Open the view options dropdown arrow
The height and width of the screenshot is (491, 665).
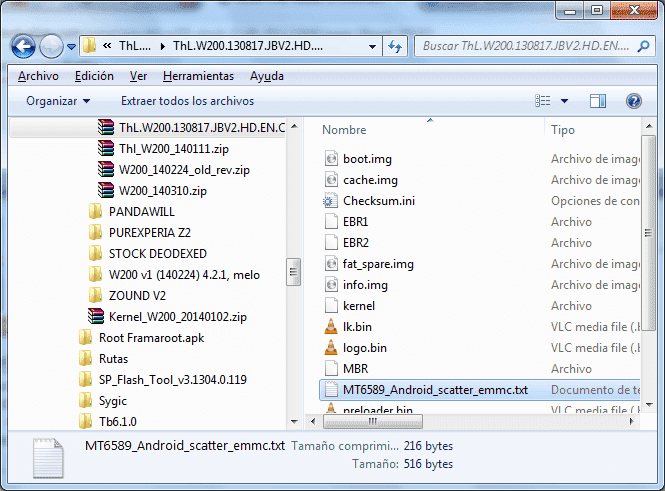tap(564, 101)
